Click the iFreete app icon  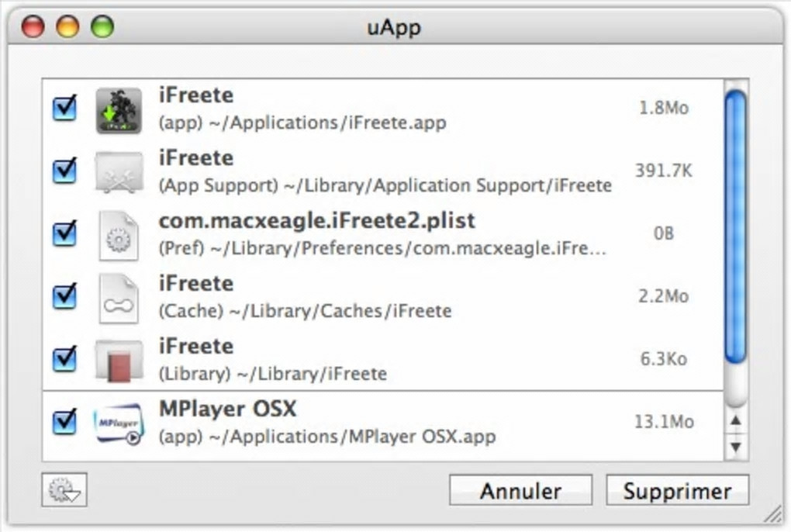(x=119, y=109)
